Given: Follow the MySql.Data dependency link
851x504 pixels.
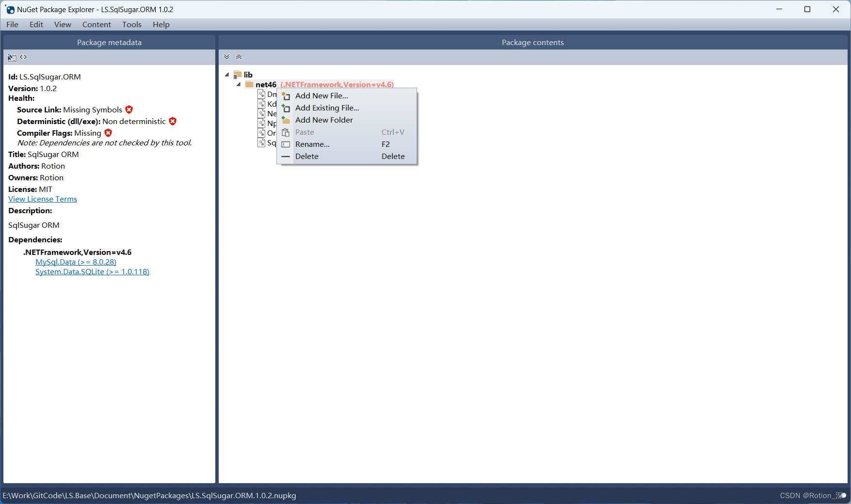Looking at the screenshot, I should coord(76,262).
